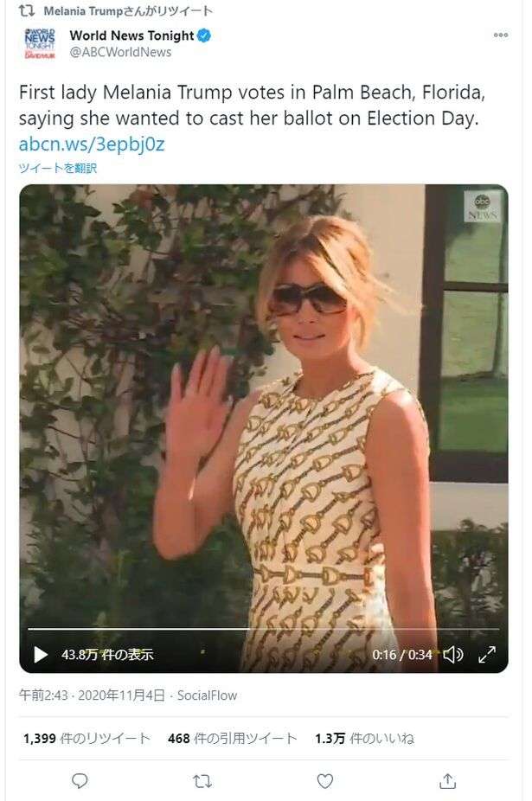View the 1,399 retweets list
The height and width of the screenshot is (801, 532).
pyautogui.click(x=87, y=738)
